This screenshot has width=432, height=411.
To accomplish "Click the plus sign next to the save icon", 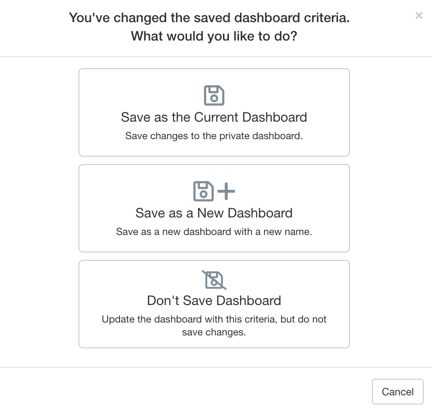I will 226,191.
